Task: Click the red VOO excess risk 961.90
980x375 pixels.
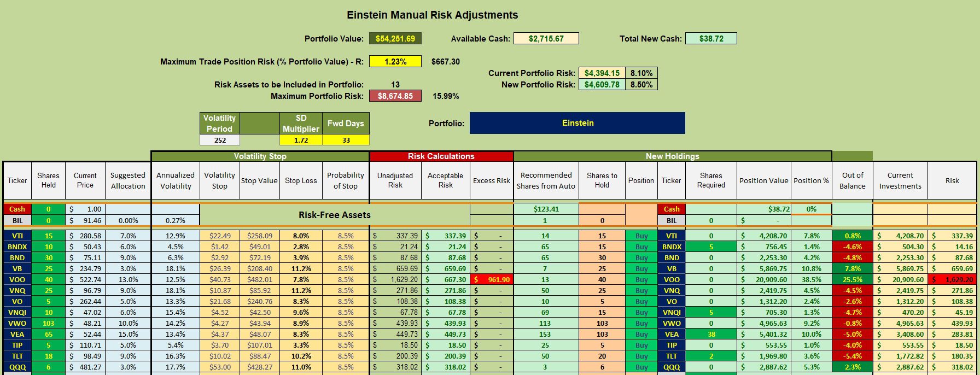Action: (491, 279)
